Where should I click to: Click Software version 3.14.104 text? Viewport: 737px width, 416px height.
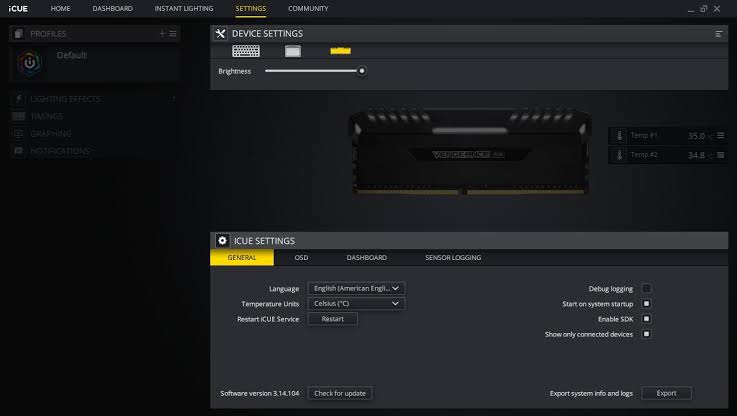click(x=259, y=393)
